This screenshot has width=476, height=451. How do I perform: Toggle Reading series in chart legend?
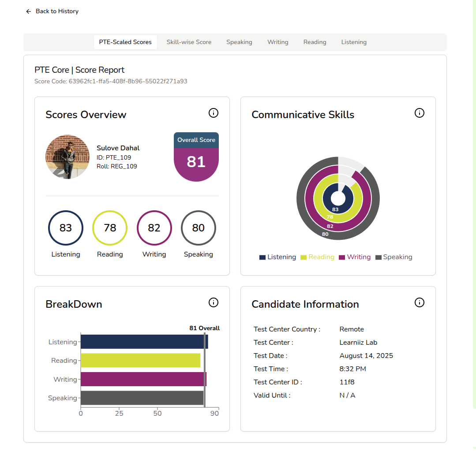coord(317,257)
